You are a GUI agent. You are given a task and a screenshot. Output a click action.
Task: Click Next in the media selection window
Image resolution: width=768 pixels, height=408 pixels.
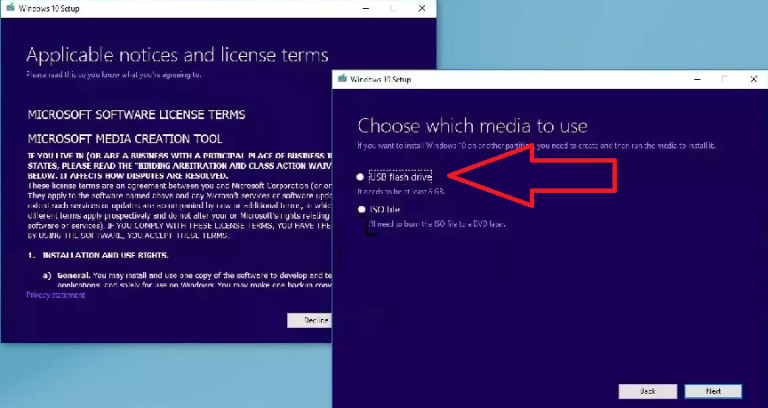point(713,391)
